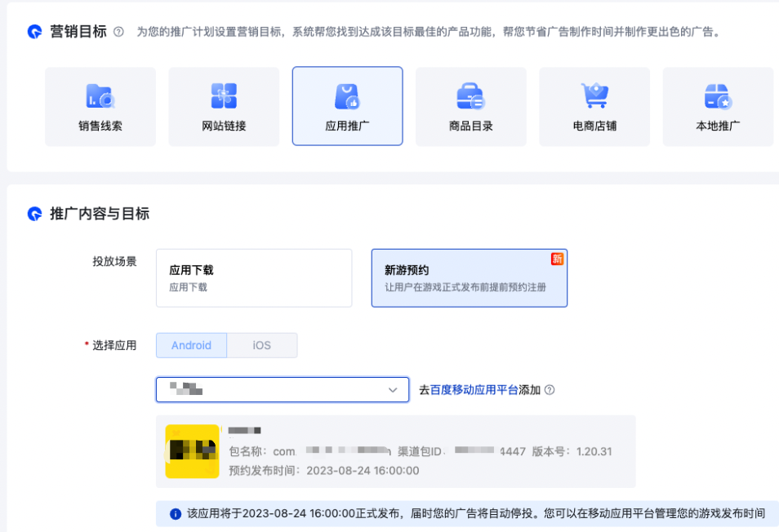This screenshot has height=532, width=779.
Task: Pick the 电商店铺 shopping cart icon
Action: coord(594,96)
